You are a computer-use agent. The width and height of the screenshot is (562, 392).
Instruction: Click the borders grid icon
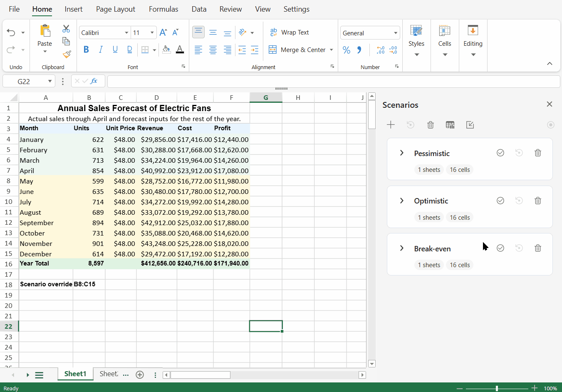(145, 50)
